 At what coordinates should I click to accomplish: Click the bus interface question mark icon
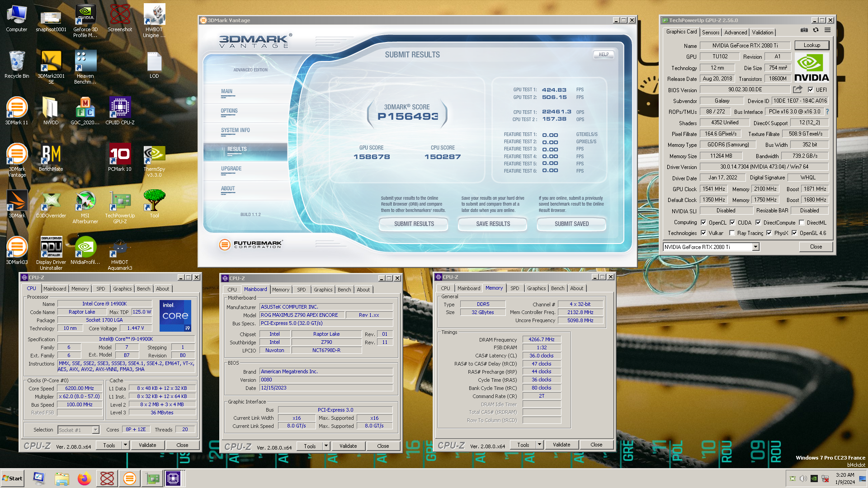pos(827,112)
